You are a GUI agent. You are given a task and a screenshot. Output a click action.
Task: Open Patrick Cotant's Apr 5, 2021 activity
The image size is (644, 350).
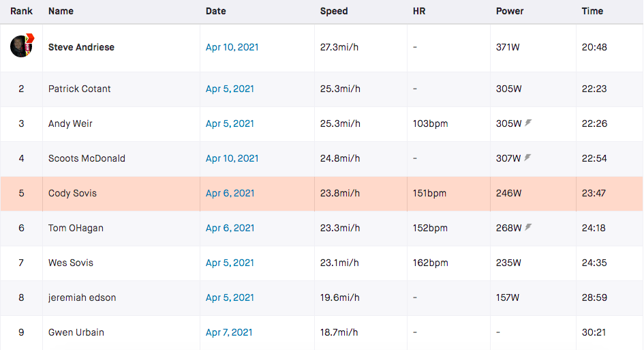coord(230,89)
